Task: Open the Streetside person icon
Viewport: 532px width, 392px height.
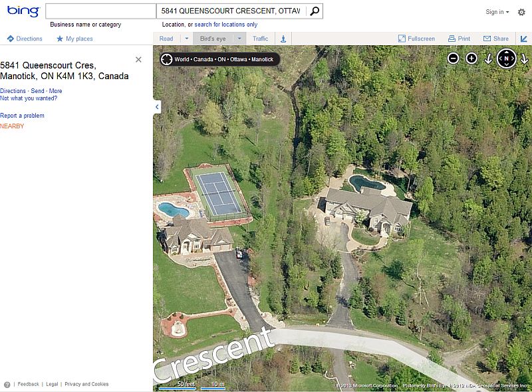Action: click(x=284, y=39)
